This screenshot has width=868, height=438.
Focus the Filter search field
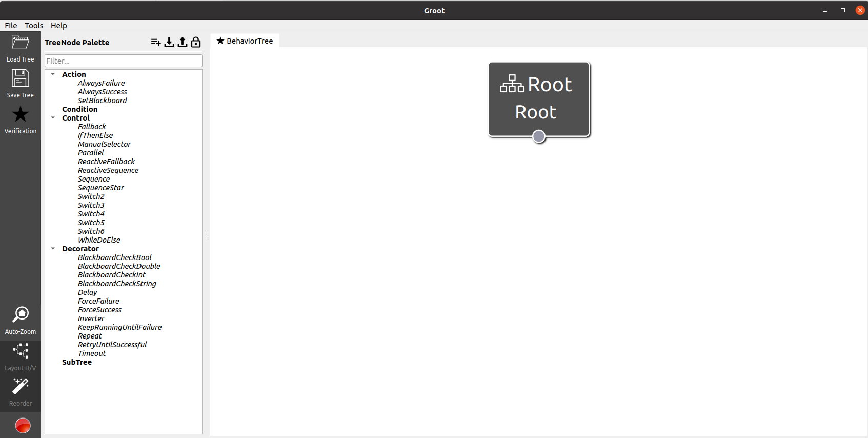click(x=124, y=61)
